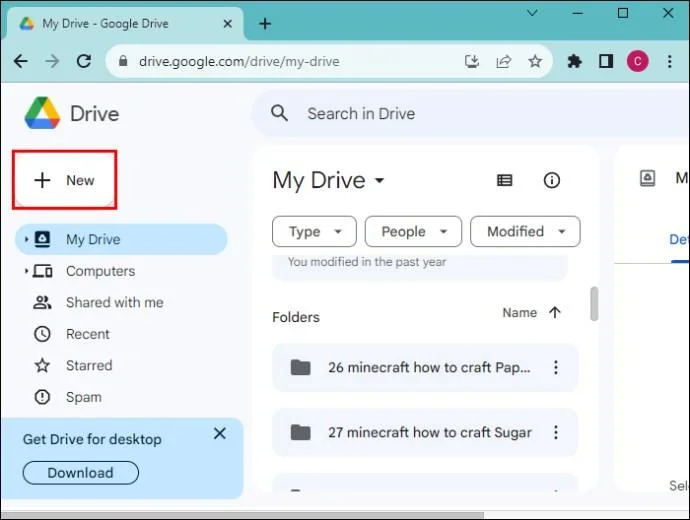Toggle the browser side panel icon
690x520 pixels.
tap(606, 61)
